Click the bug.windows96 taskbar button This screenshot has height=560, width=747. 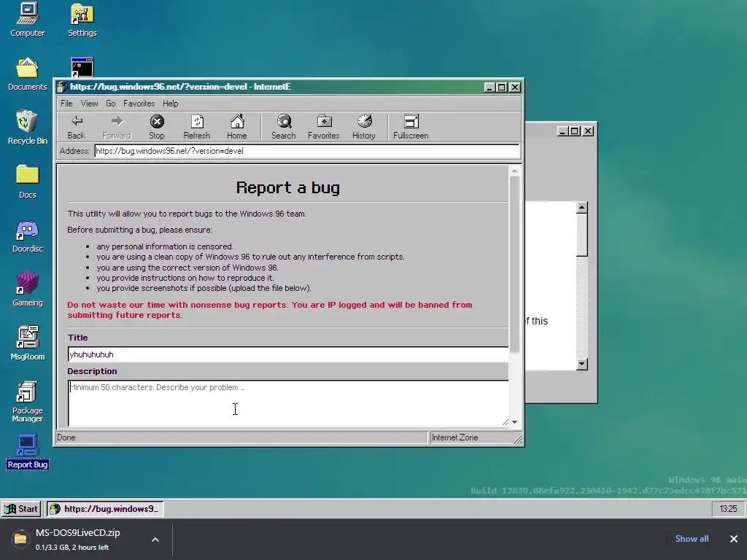(x=105, y=508)
